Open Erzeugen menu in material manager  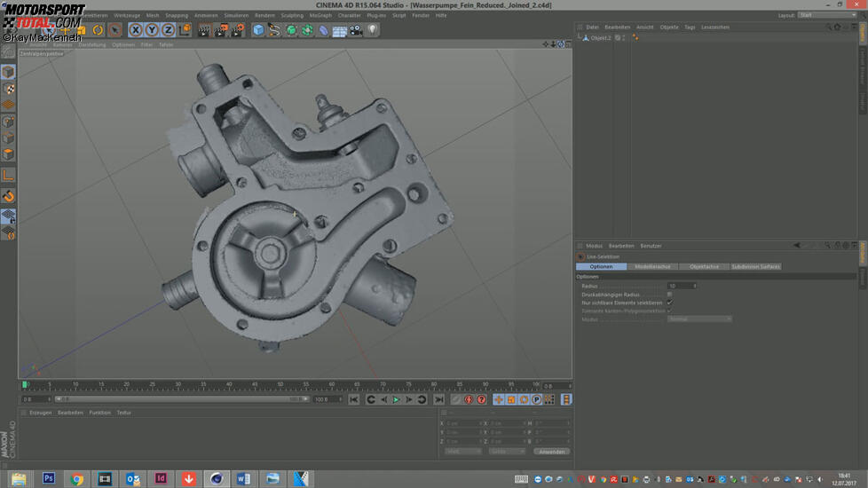tap(41, 413)
